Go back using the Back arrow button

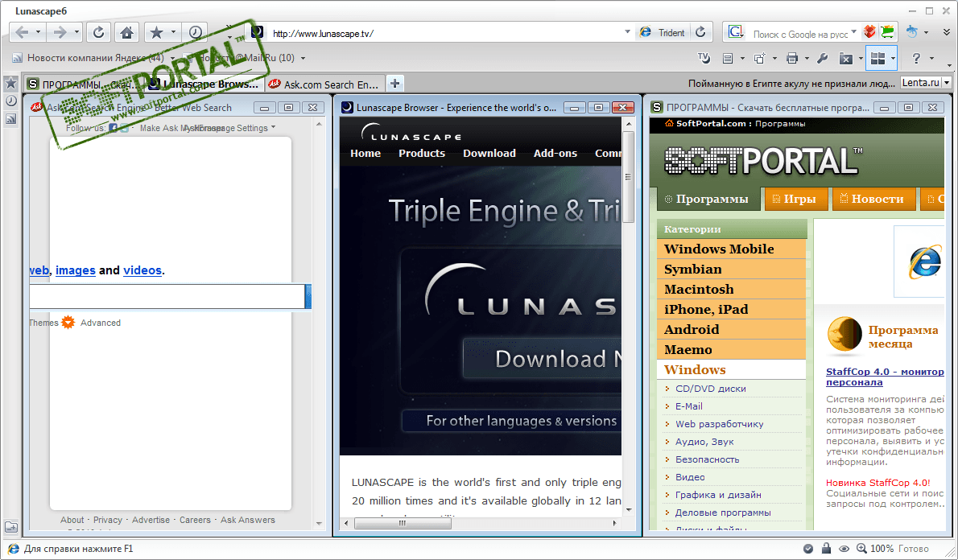click(x=22, y=32)
